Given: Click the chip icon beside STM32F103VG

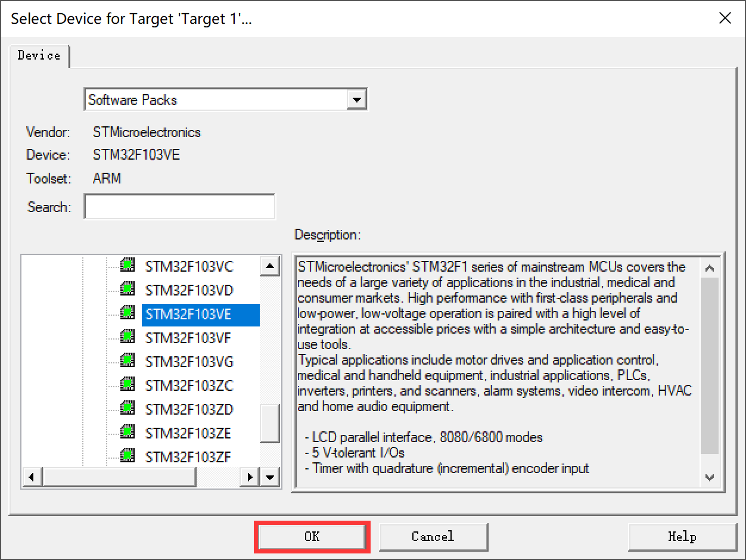Looking at the screenshot, I should pos(127,360).
